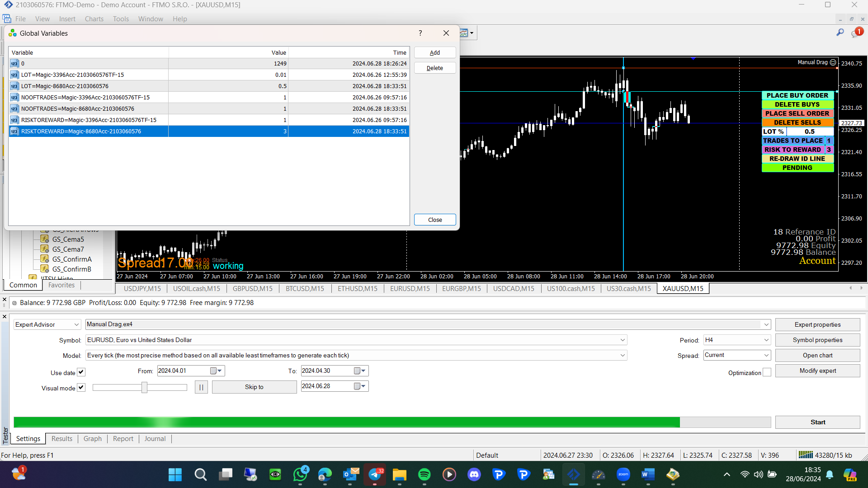Click the connection status bars icon in status bar
This screenshot has width=868, height=488.
click(x=806, y=455)
